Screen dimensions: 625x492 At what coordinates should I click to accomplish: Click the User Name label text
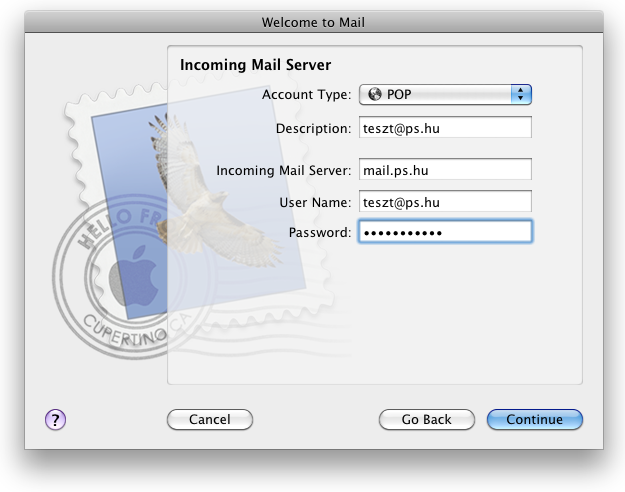tap(315, 202)
